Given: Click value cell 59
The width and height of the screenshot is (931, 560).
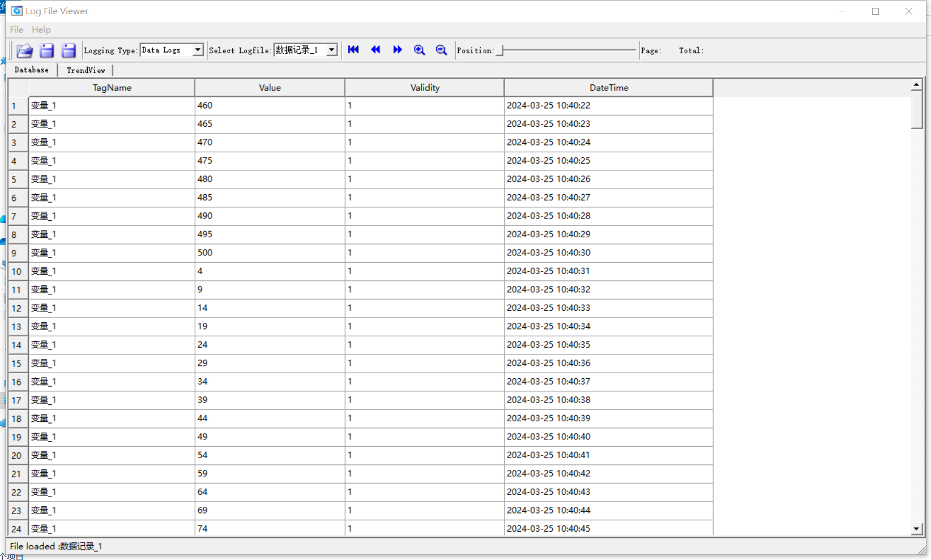Looking at the screenshot, I should point(270,473).
